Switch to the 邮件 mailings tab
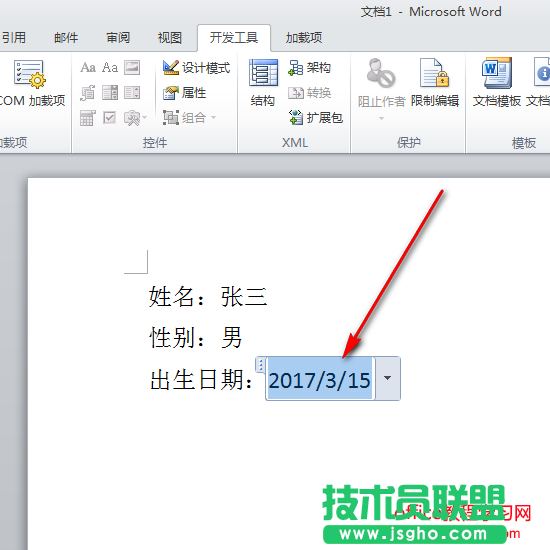This screenshot has height=550, width=550. [x=66, y=38]
